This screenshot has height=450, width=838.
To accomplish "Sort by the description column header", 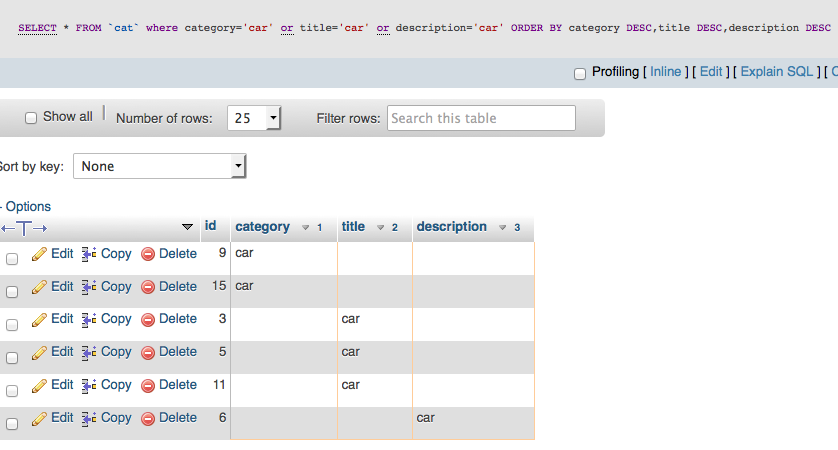I will pos(452,227).
